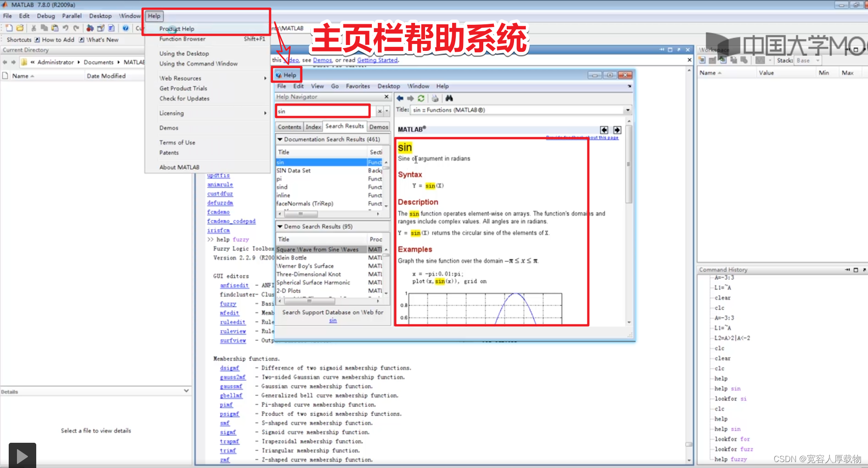Open the Workspace plot selector dropdown arrow
The width and height of the screenshot is (868, 468).
pyautogui.click(x=770, y=61)
